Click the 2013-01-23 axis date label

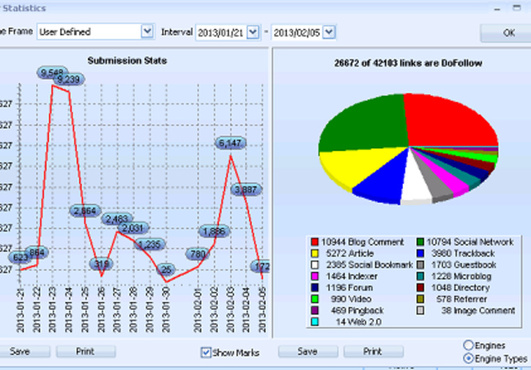click(52, 309)
